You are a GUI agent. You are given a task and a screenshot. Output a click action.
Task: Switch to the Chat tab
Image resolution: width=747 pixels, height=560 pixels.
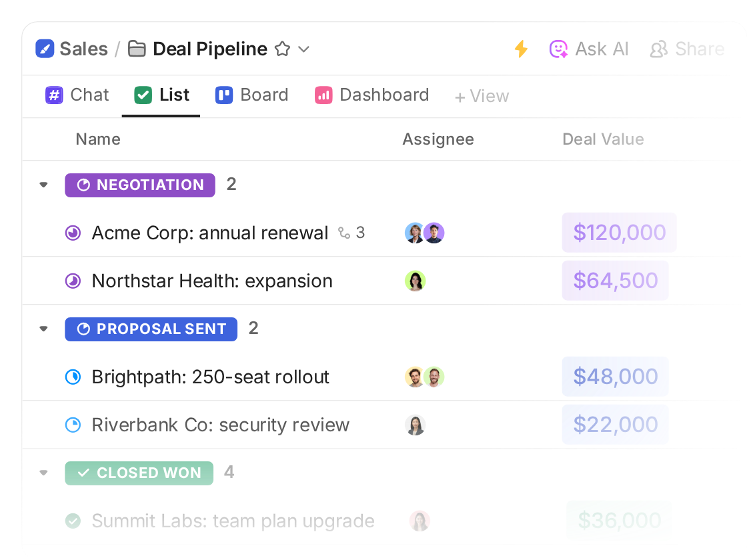point(77,95)
